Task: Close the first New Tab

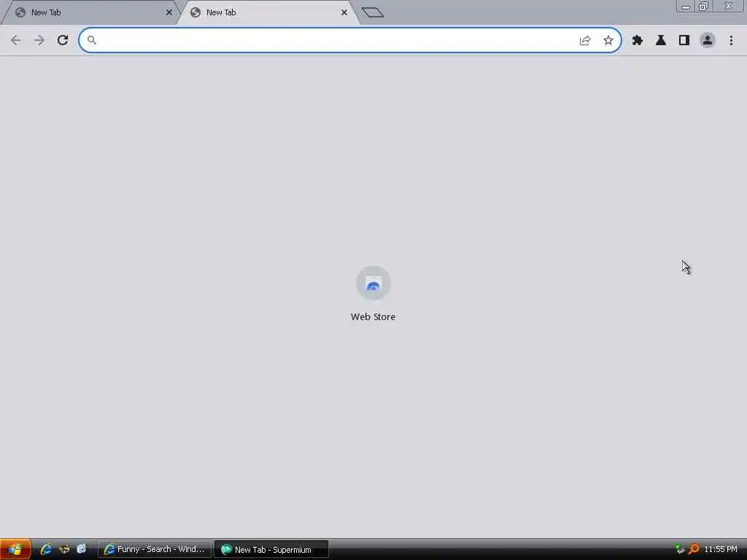Action: click(x=169, y=12)
